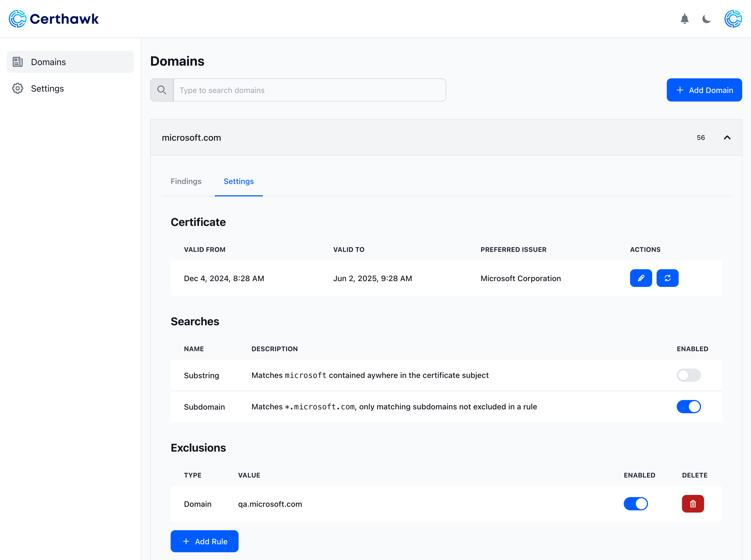The height and width of the screenshot is (560, 751).
Task: Open the user profile avatar
Action: (733, 19)
